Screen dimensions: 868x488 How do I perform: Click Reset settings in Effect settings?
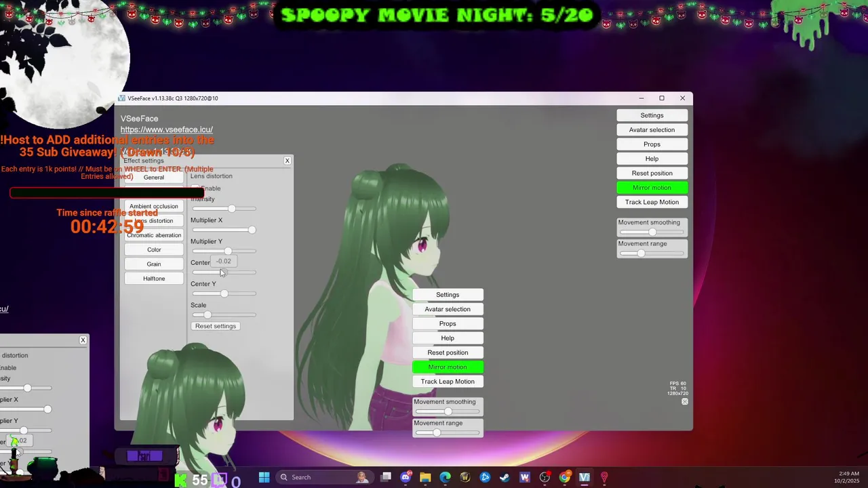coord(216,326)
